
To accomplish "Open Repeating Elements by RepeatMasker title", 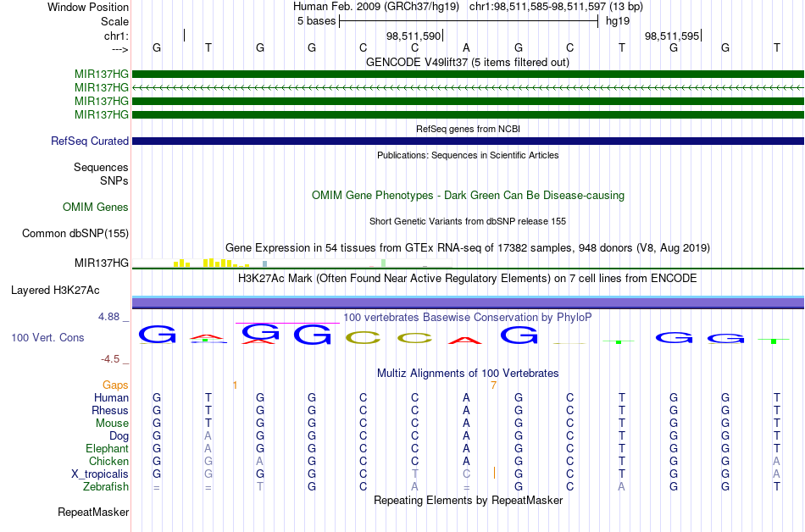I will [468, 501].
